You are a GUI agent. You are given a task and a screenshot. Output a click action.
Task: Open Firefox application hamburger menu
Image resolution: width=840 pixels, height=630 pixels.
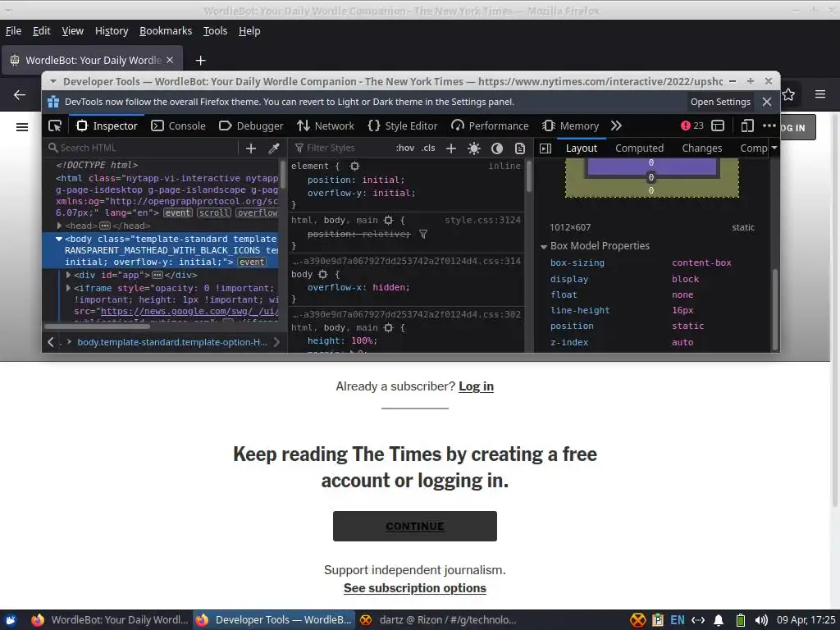tap(820, 94)
